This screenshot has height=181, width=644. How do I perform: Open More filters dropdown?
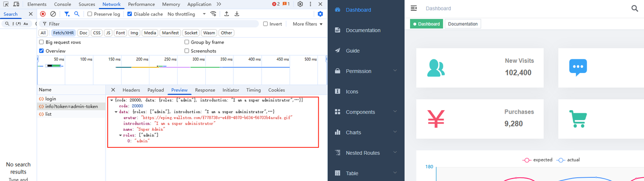(x=307, y=24)
